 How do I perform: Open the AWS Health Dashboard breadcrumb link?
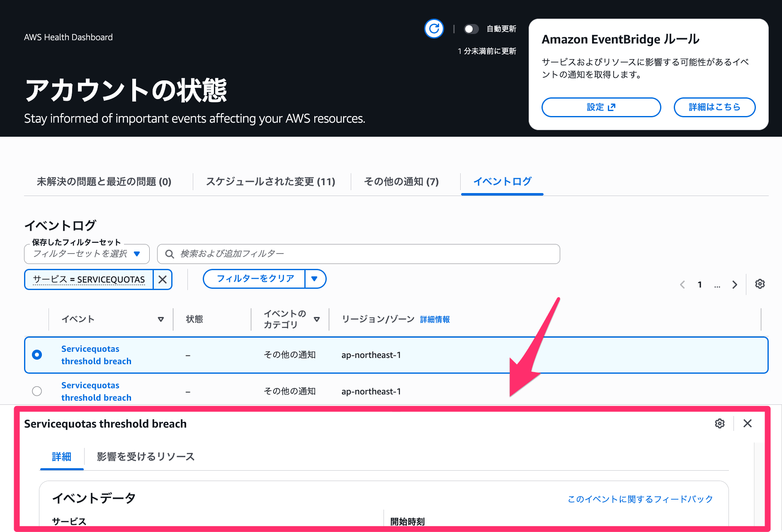[x=68, y=37]
